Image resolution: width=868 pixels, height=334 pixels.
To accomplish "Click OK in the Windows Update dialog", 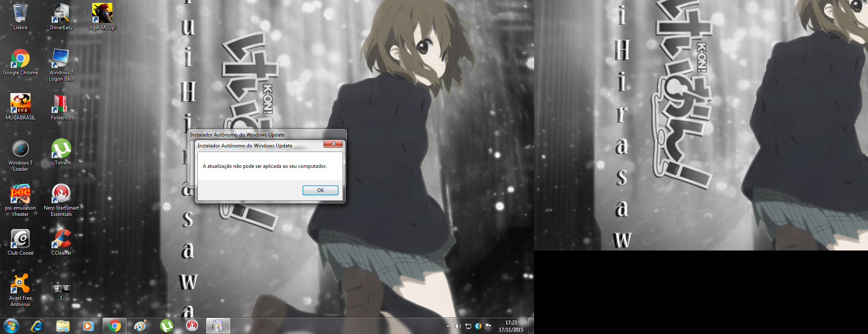I will click(x=320, y=190).
